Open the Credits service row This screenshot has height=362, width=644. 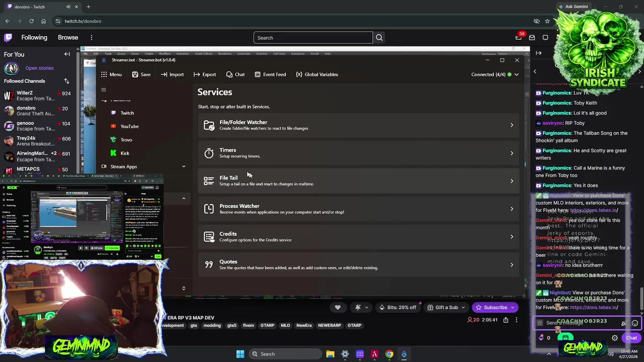[358, 237]
